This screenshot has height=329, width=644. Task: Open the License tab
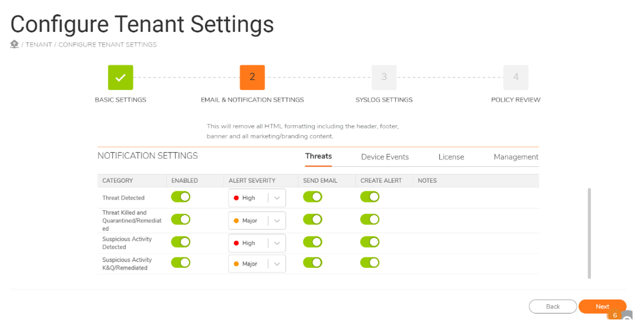(451, 157)
